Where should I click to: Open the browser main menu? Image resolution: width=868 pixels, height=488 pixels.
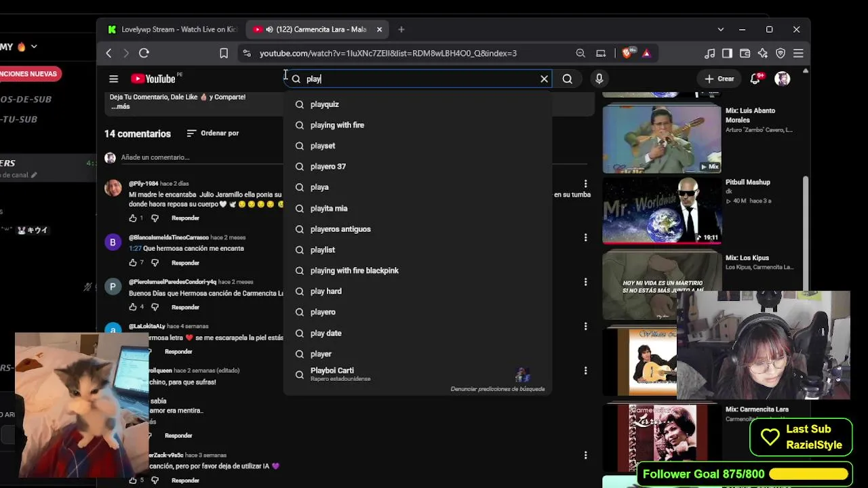(798, 53)
